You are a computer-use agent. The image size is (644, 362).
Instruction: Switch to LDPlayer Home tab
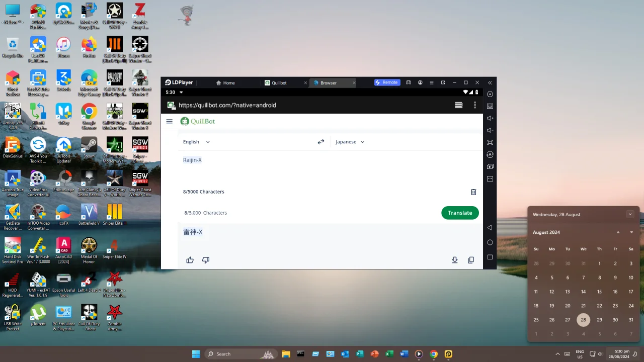[225, 82]
